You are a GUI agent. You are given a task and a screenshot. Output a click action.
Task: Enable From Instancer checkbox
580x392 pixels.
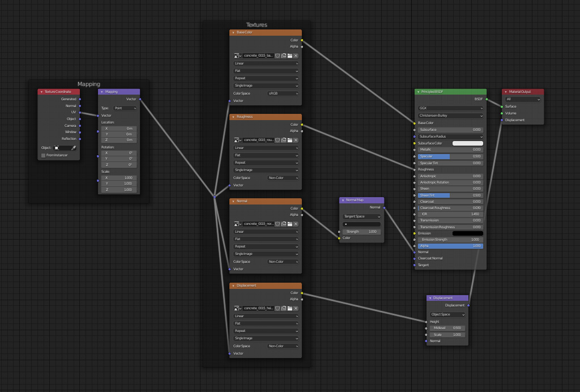pyautogui.click(x=43, y=155)
